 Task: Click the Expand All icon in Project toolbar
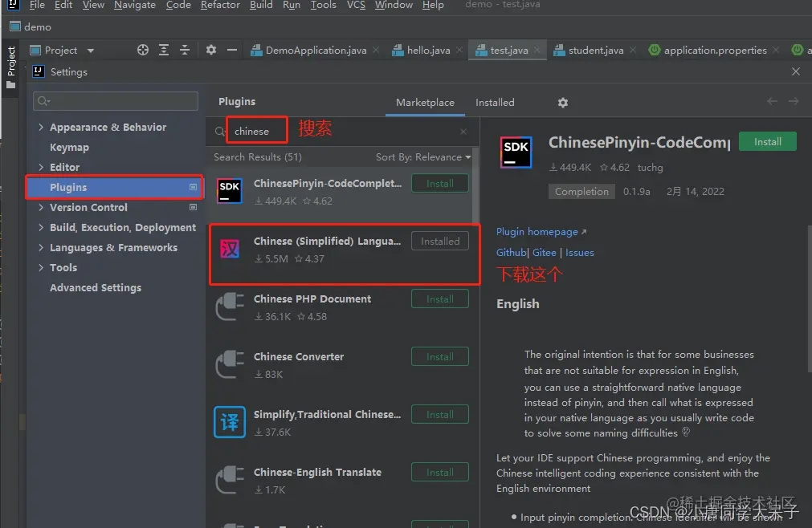pos(164,50)
